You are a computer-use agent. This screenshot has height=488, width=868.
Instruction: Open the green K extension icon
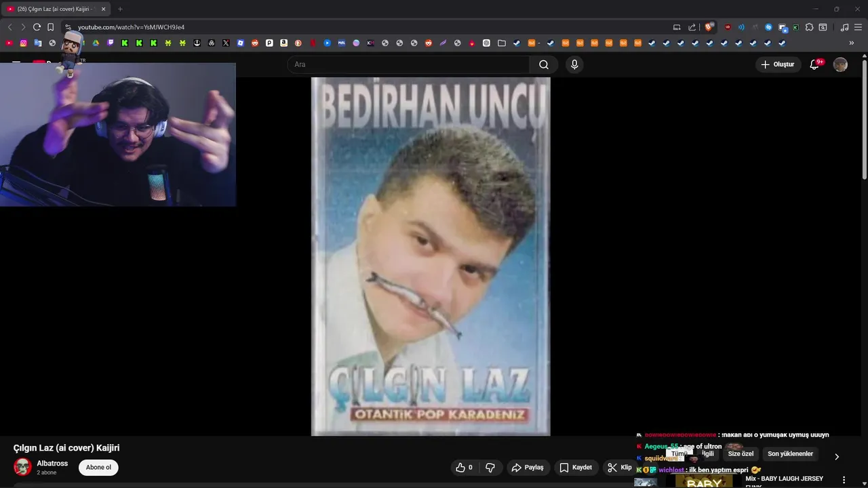[x=795, y=27]
